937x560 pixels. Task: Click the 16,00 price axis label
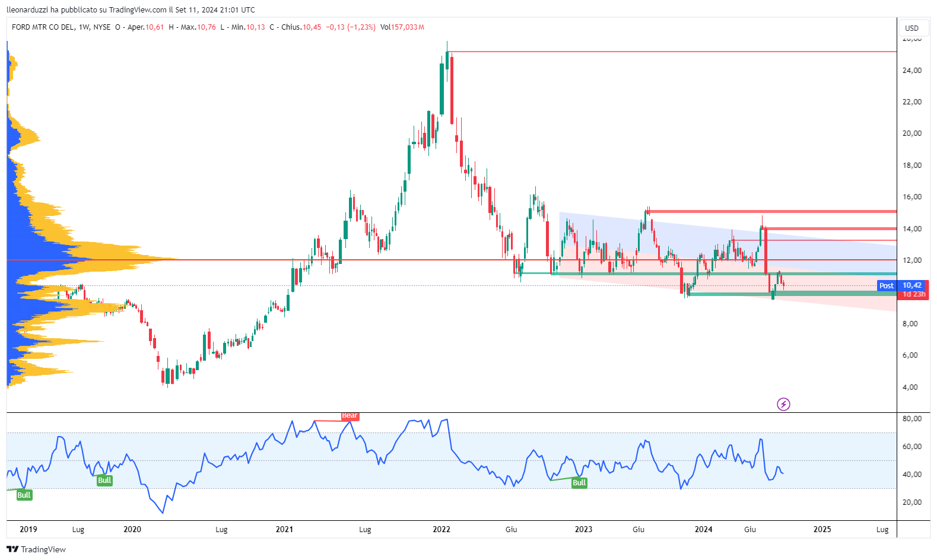tap(912, 197)
